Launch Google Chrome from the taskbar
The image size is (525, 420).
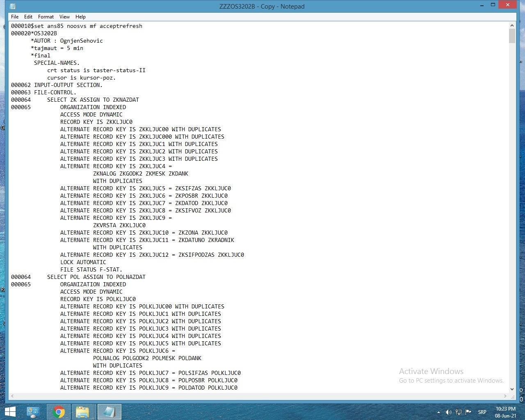pyautogui.click(x=58, y=412)
